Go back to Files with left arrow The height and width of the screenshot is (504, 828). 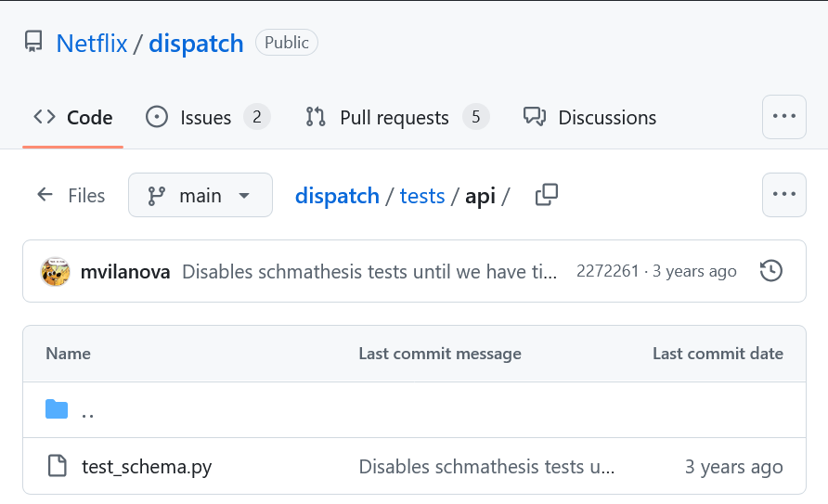pyautogui.click(x=71, y=195)
